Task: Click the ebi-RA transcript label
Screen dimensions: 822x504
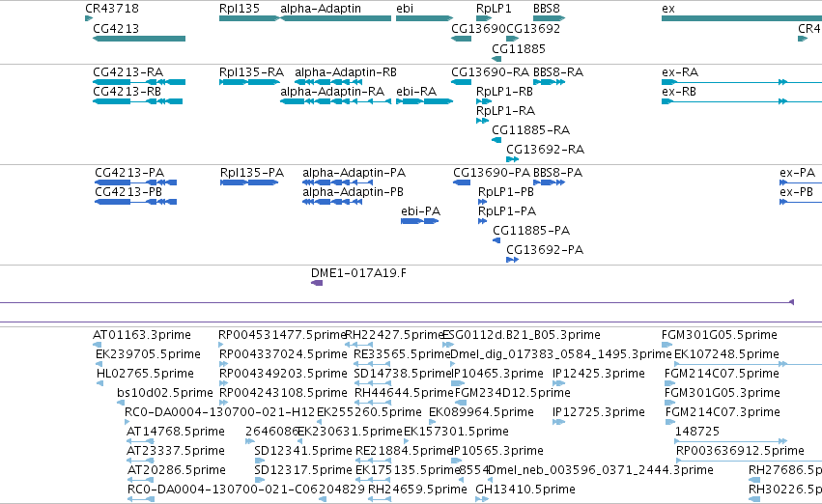Action: point(416,91)
